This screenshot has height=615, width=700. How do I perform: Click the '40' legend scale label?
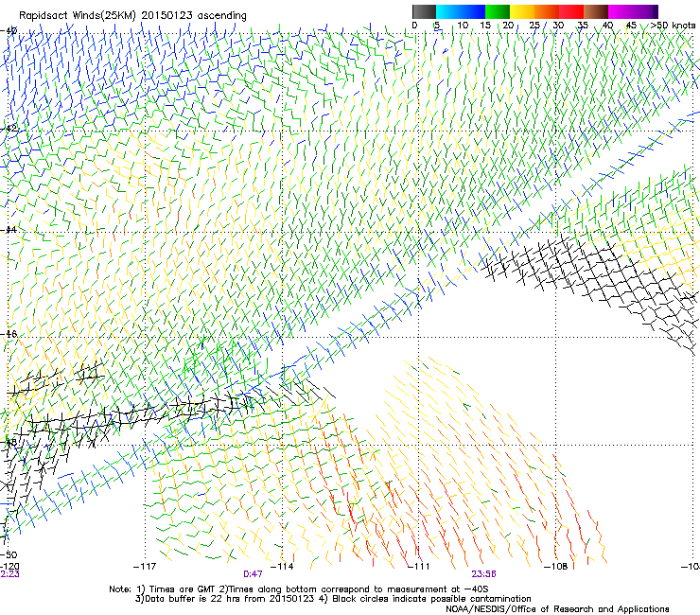607,26
